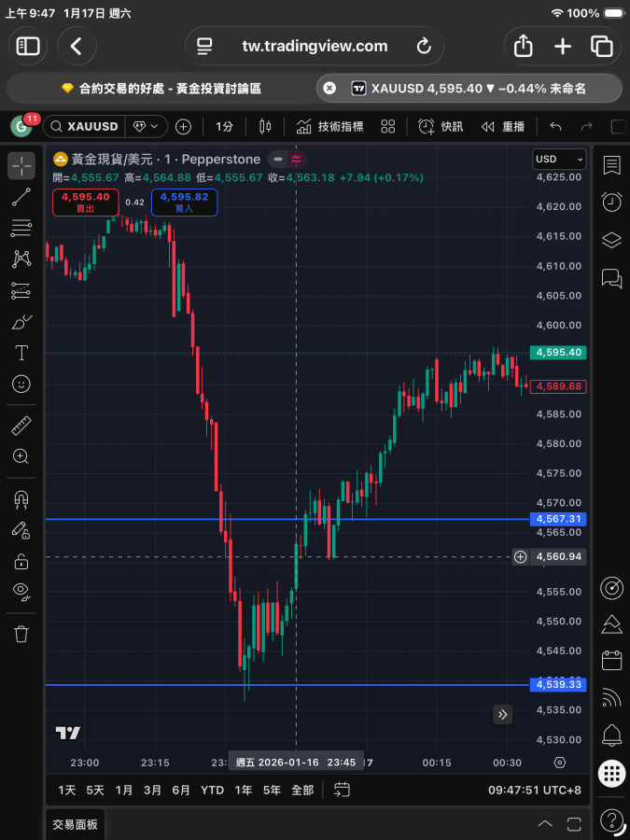Click the blue 買入 buy button
The width and height of the screenshot is (630, 840).
tap(183, 203)
